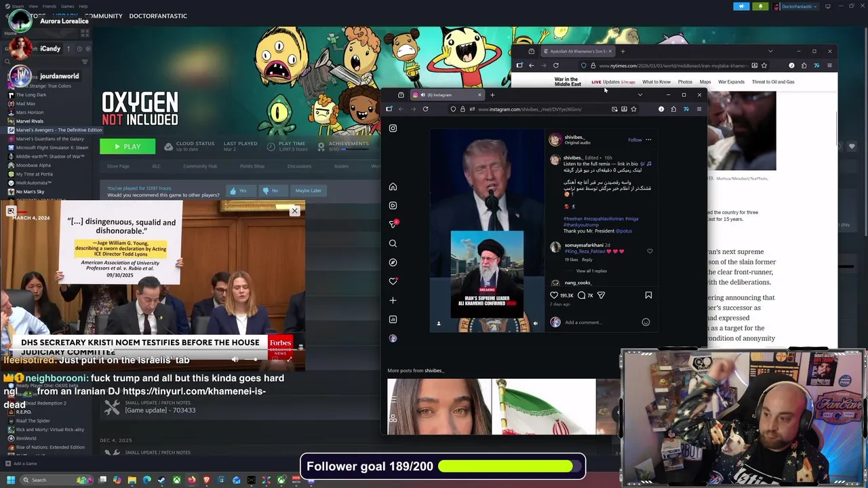Open Points Shop tab for game
The height and width of the screenshot is (488, 868).
(252, 166)
